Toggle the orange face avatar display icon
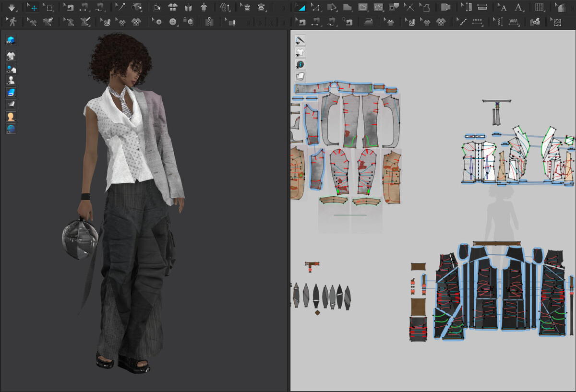Image resolution: width=576 pixels, height=392 pixels. pos(11,117)
